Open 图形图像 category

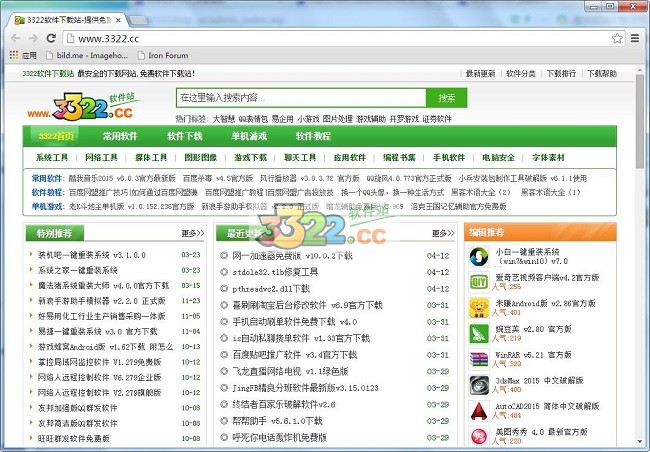(x=201, y=158)
